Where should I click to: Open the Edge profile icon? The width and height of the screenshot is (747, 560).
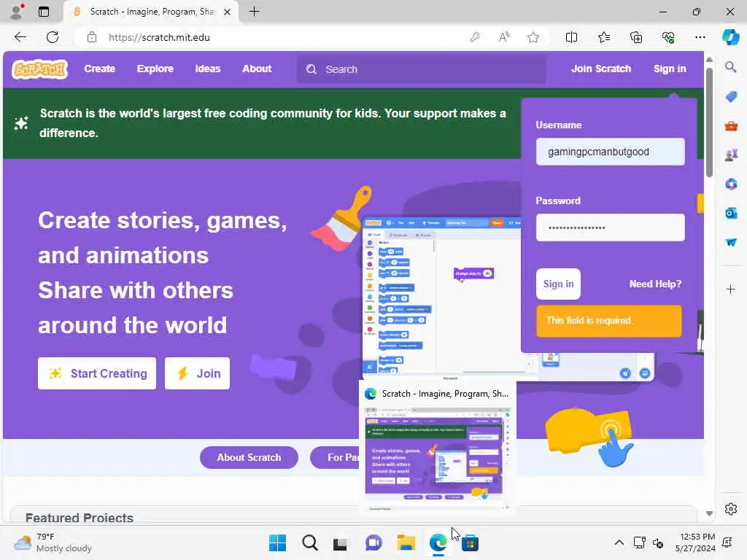click(x=17, y=12)
